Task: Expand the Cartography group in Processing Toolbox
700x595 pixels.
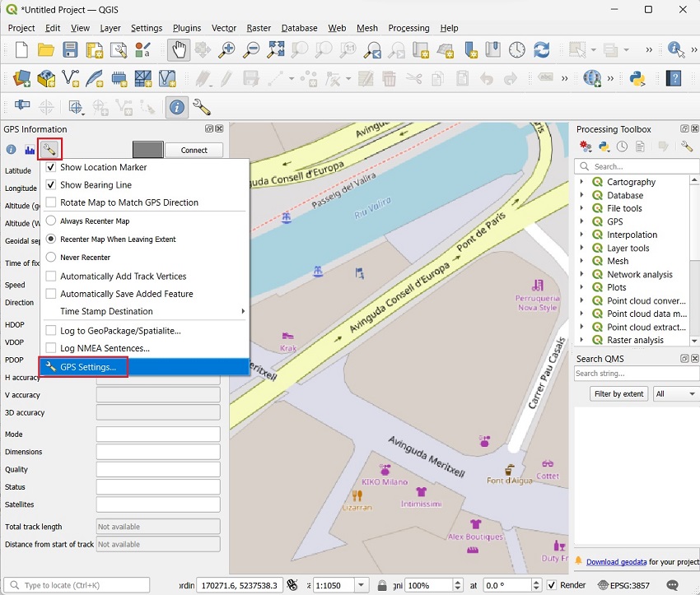Action: coord(581,182)
